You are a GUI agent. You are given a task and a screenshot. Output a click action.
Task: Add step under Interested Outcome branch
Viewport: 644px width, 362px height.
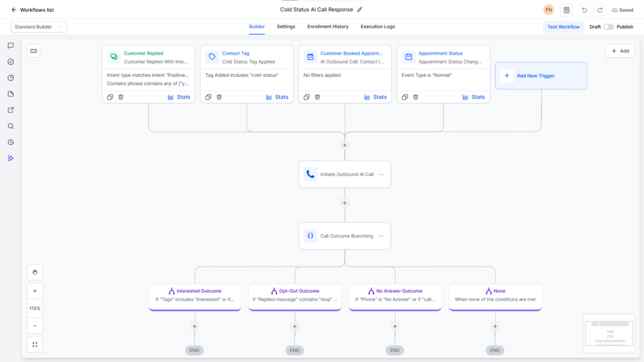pyautogui.click(x=195, y=327)
